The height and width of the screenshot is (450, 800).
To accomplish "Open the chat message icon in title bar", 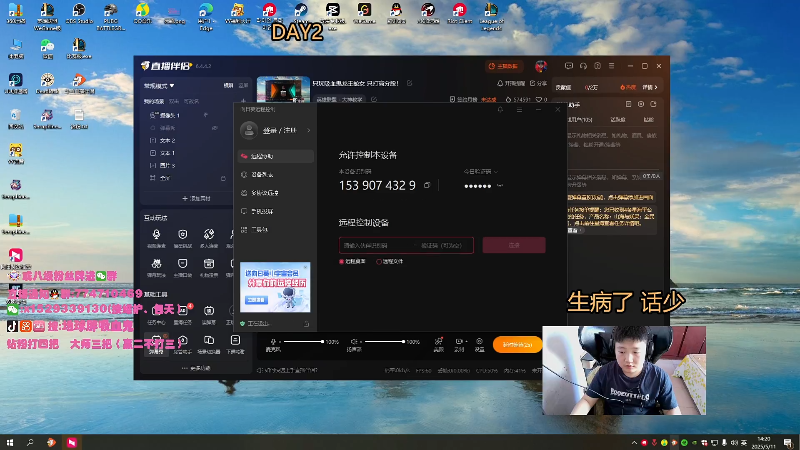I will pyautogui.click(x=569, y=66).
